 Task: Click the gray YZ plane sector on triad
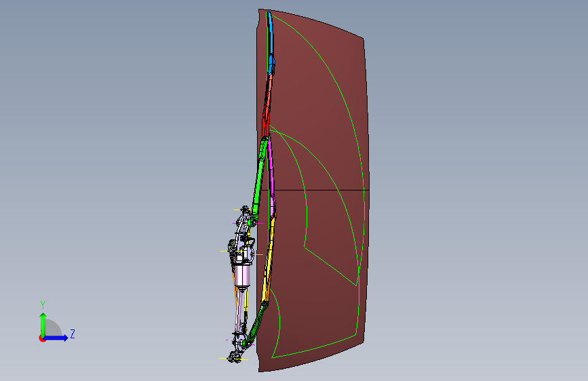52,327
